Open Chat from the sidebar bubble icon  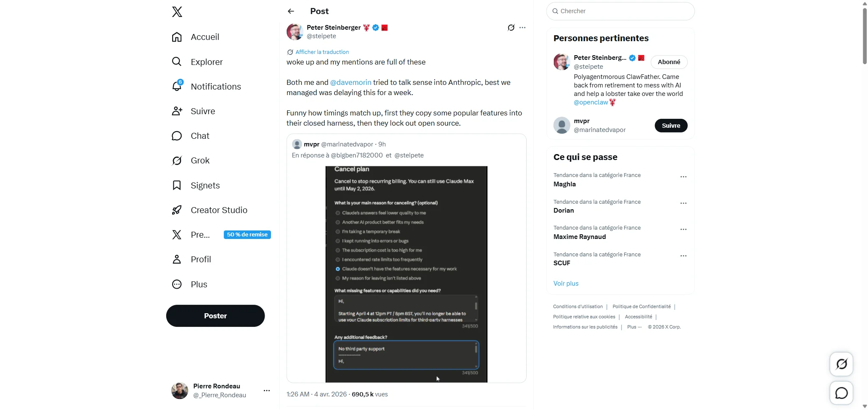177,136
